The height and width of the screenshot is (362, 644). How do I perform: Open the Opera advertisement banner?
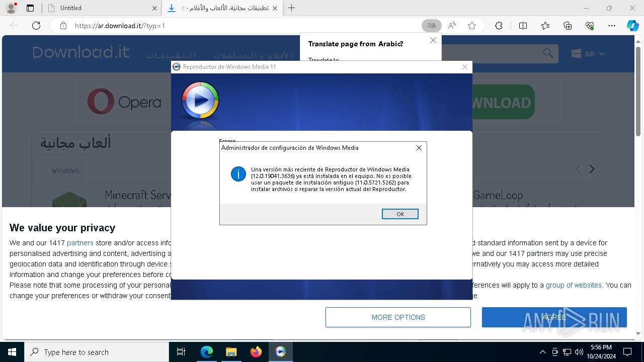123,102
